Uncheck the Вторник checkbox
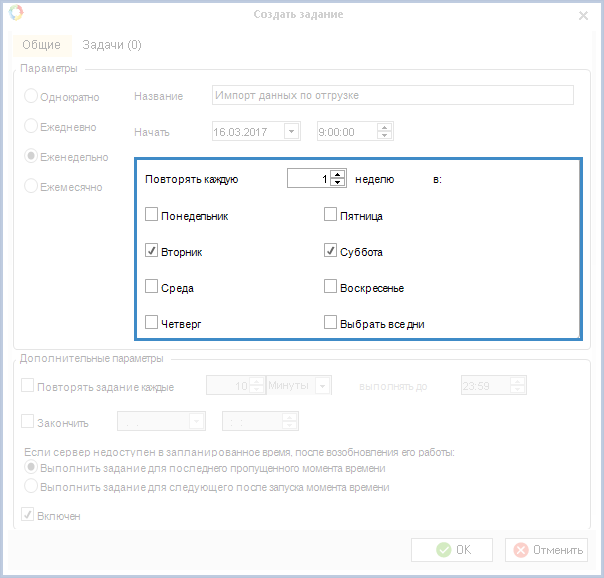This screenshot has height=578, width=604. pos(151,250)
